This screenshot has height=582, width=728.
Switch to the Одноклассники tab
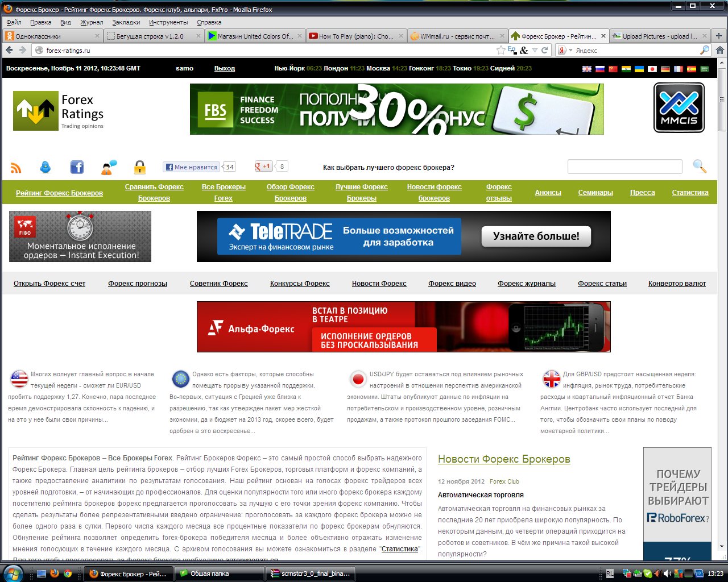pyautogui.click(x=52, y=36)
